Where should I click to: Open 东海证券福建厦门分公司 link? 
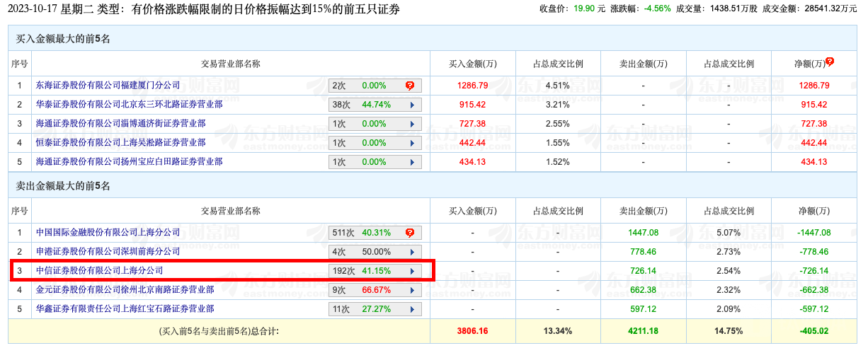point(108,86)
